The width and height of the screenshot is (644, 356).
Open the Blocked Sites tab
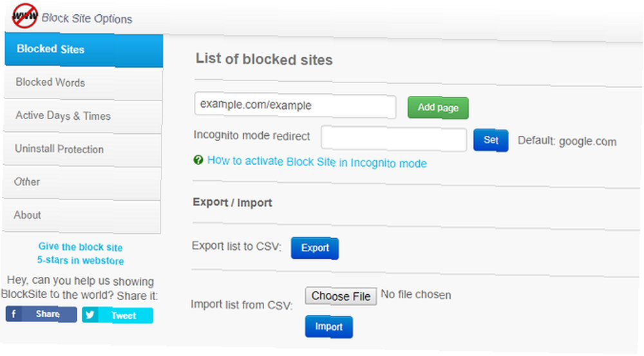84,50
